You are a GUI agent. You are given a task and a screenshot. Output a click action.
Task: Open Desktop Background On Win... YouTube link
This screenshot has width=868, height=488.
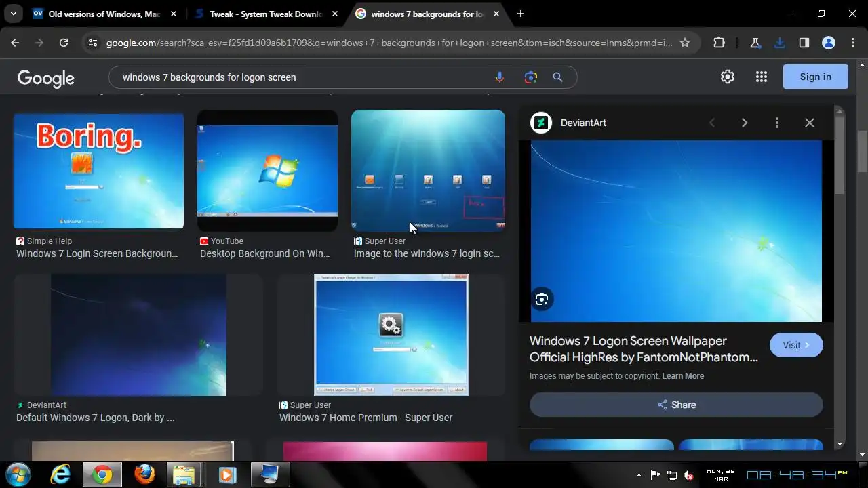pyautogui.click(x=264, y=253)
